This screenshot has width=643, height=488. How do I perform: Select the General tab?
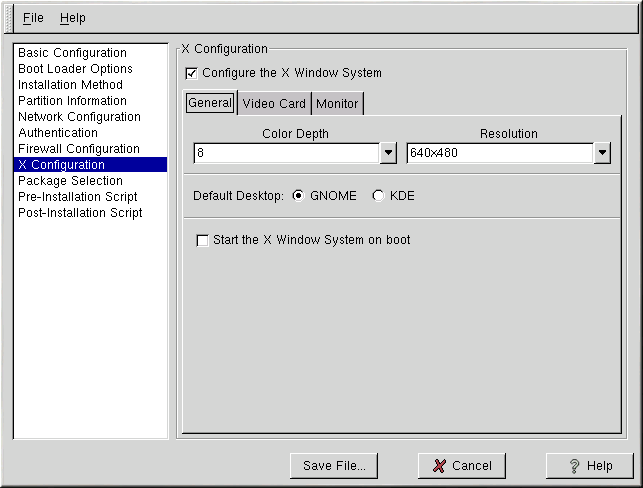tap(210, 103)
